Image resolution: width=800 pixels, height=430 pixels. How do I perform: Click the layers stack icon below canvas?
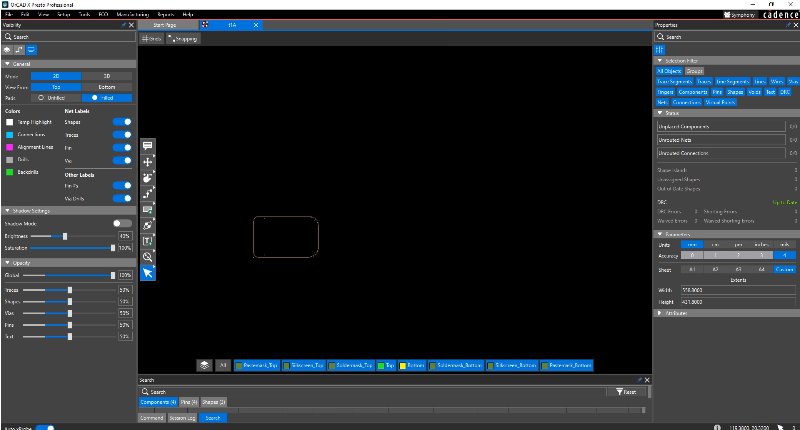click(203, 366)
